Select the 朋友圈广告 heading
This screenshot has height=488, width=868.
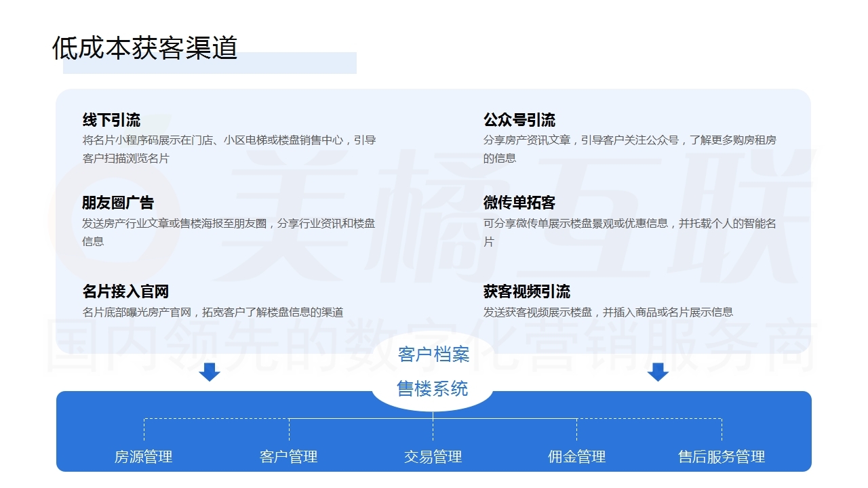pyautogui.click(x=118, y=203)
